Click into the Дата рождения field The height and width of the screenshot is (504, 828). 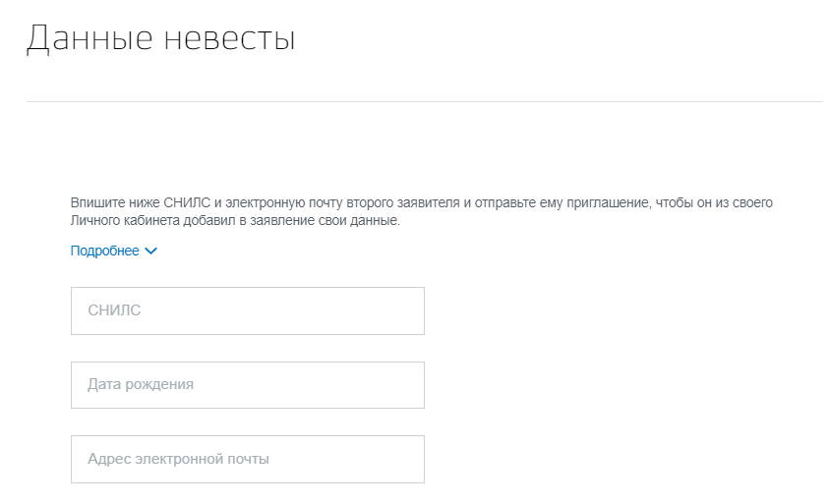pyautogui.click(x=247, y=385)
